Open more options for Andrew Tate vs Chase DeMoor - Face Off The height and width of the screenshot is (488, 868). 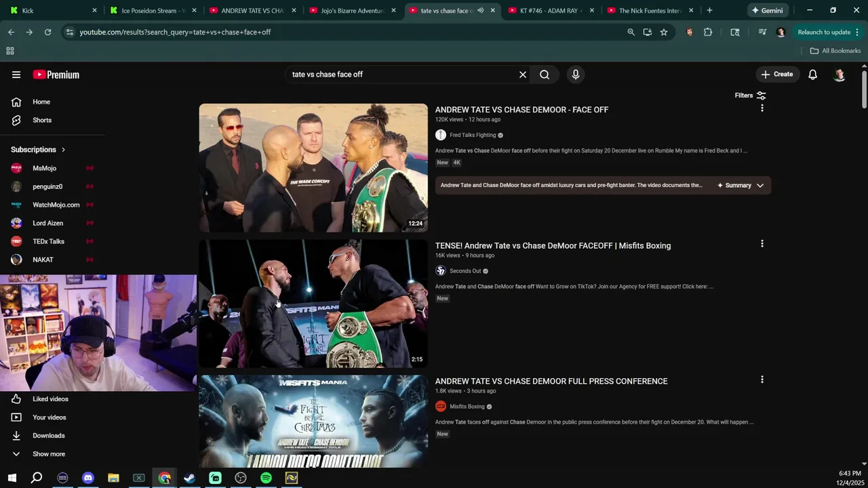tap(762, 108)
